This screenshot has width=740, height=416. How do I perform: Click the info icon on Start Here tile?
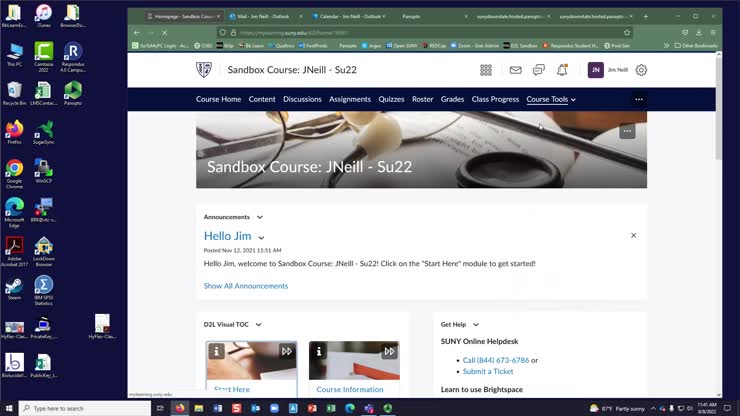216,351
